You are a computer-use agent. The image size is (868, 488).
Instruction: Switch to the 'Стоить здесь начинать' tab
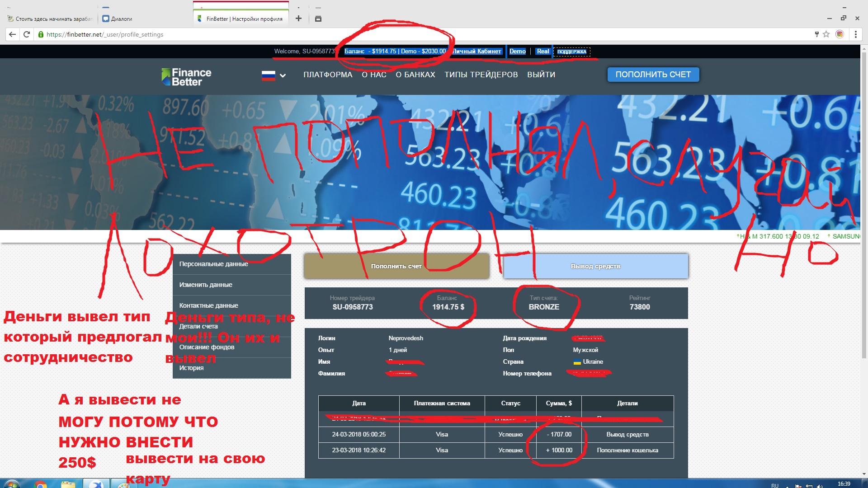[x=50, y=19]
